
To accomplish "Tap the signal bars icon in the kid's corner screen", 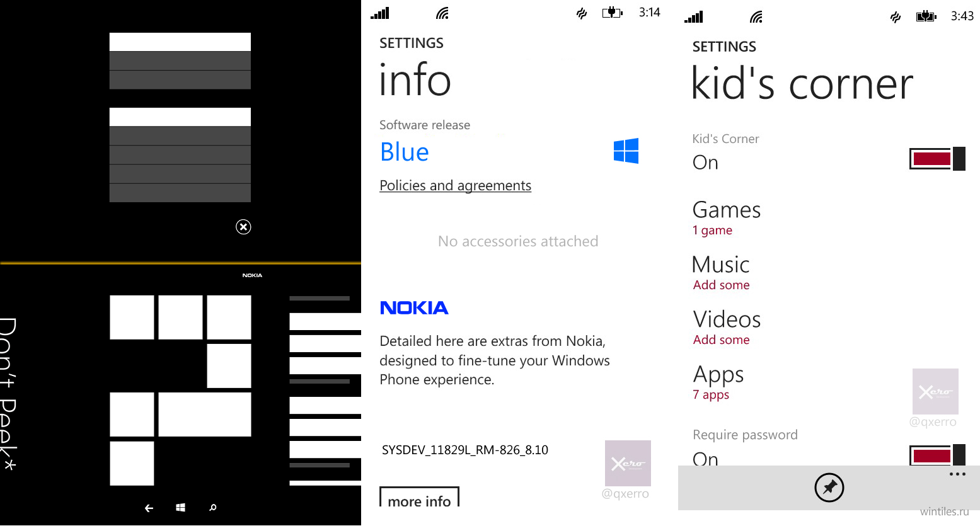I will click(x=694, y=17).
